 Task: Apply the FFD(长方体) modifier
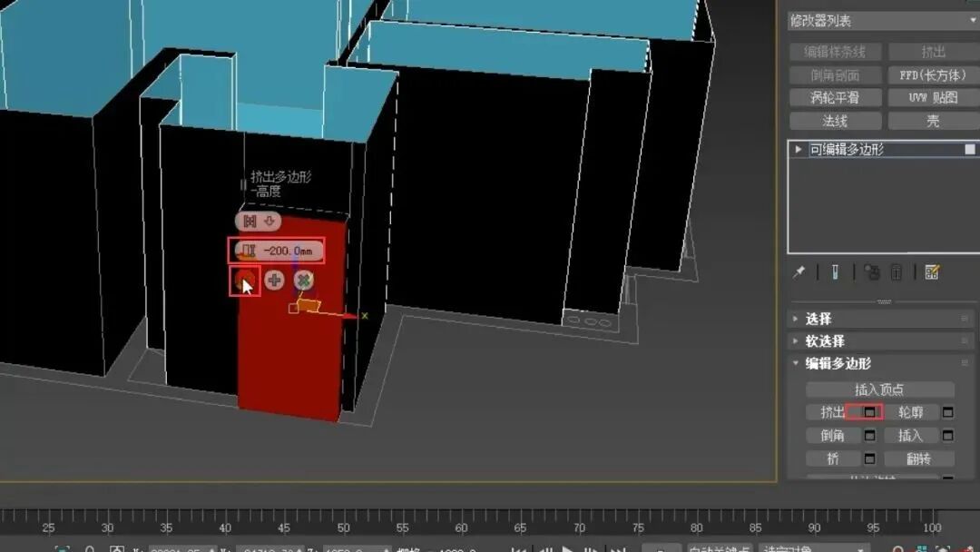pyautogui.click(x=933, y=75)
